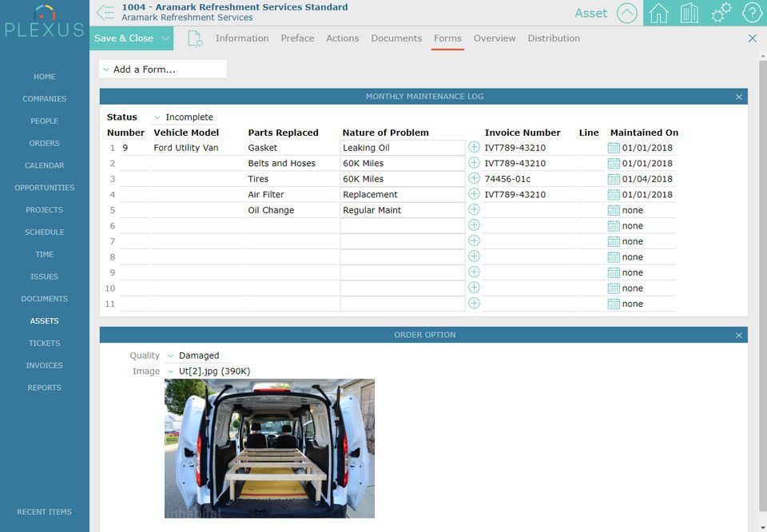
Task: Switch to the Distribution tab
Action: click(x=554, y=38)
